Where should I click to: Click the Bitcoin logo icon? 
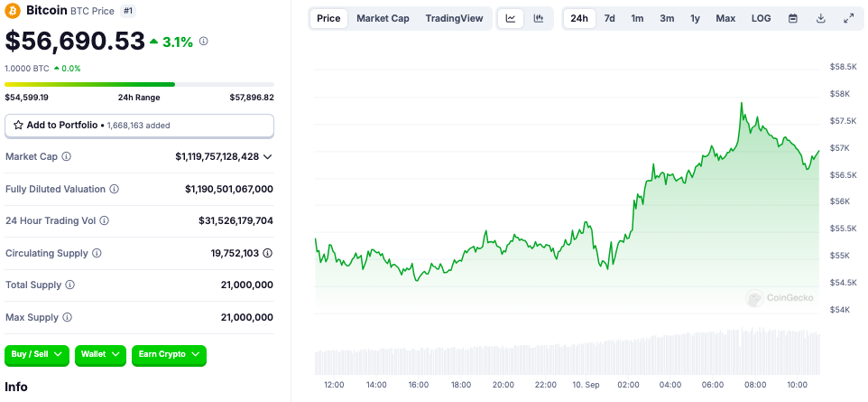14,11
